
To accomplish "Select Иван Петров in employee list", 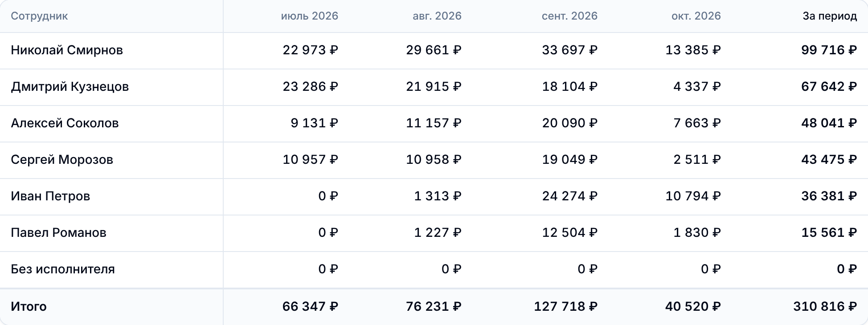I will (x=50, y=196).
